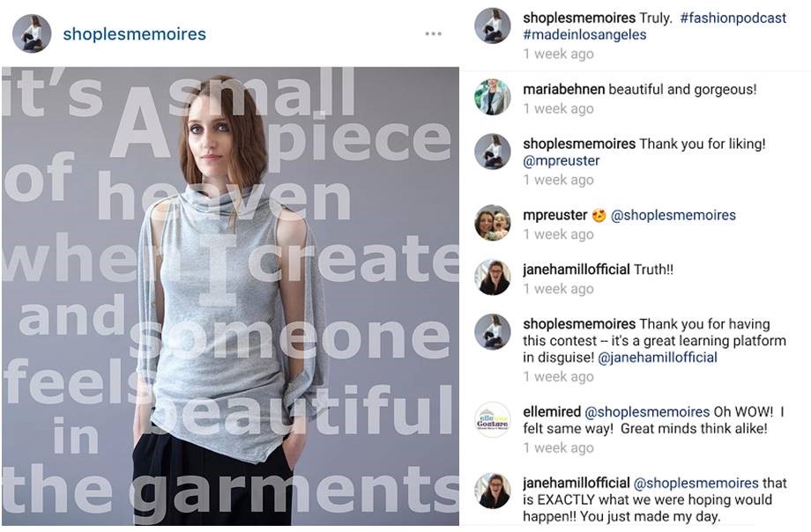Follow the #fashionpodcast hashtag

(x=733, y=18)
